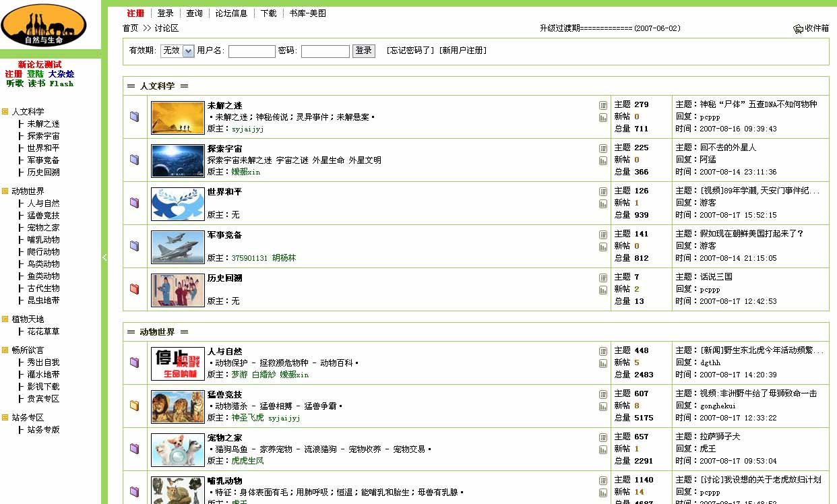Image resolution: width=837 pixels, height=504 pixels.
Task: Click the purple folder icon for 世界和平
Action: 134,203
